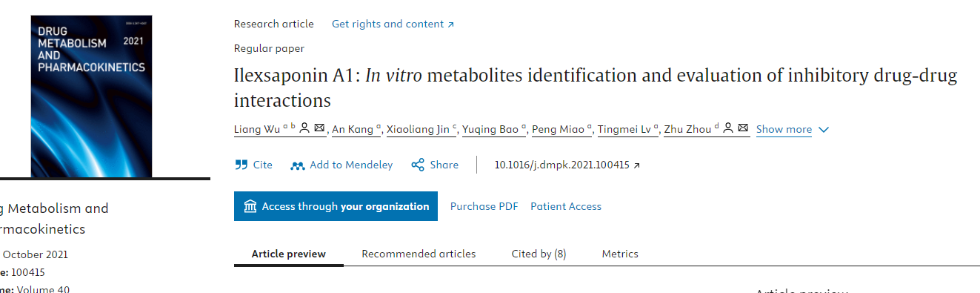Click the Share icon
The image size is (980, 293).
(418, 165)
